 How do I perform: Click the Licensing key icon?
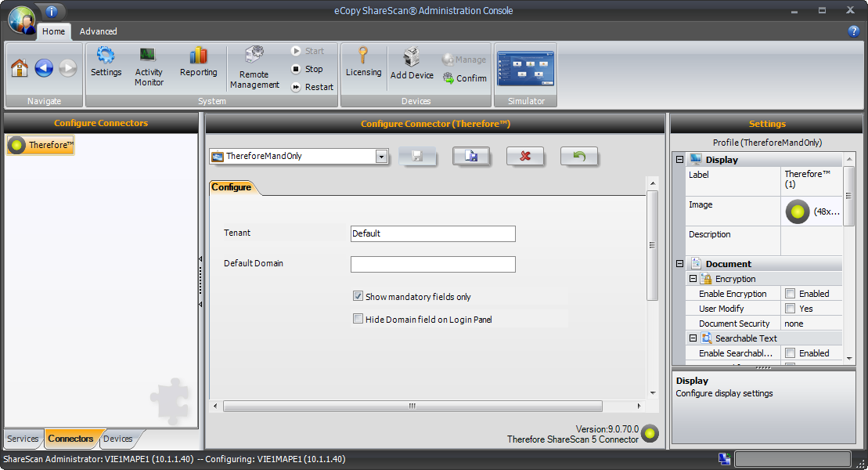[x=363, y=63]
